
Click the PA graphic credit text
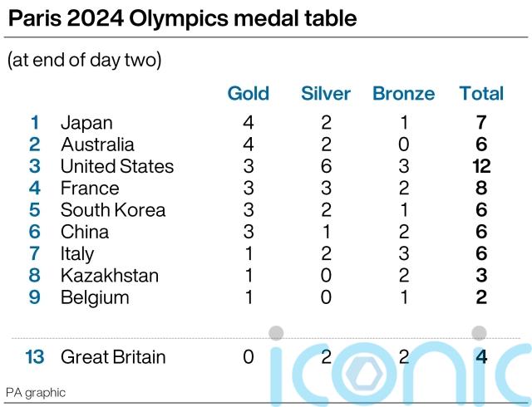point(36,392)
